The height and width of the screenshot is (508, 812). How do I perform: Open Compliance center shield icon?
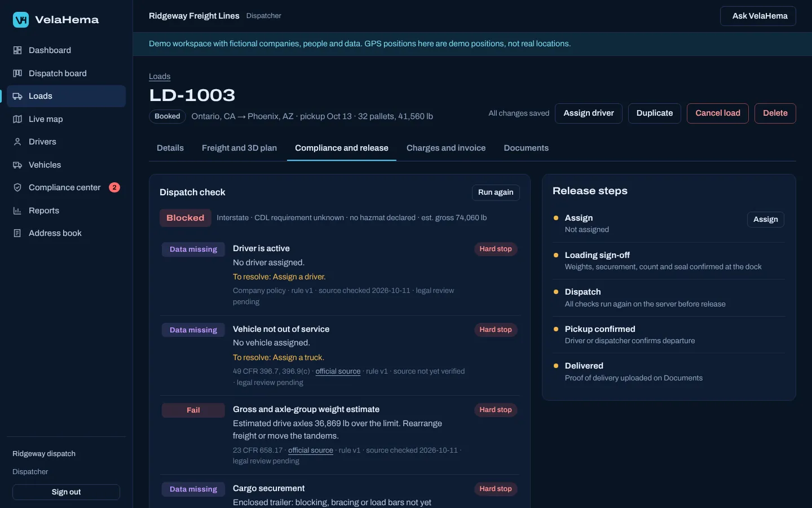pos(17,187)
